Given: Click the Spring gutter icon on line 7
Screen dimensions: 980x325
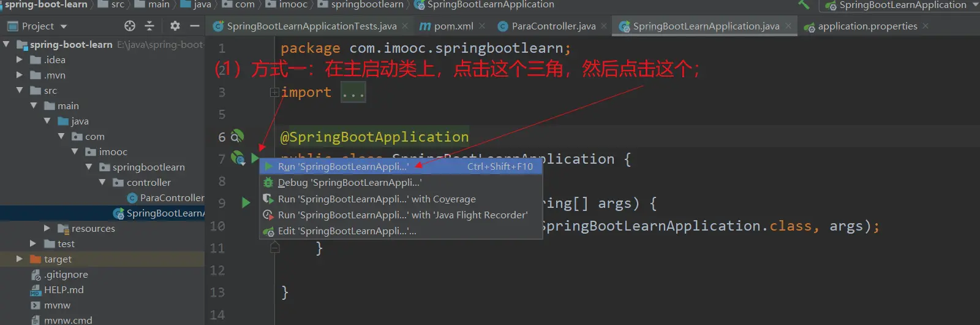Looking at the screenshot, I should tap(238, 158).
